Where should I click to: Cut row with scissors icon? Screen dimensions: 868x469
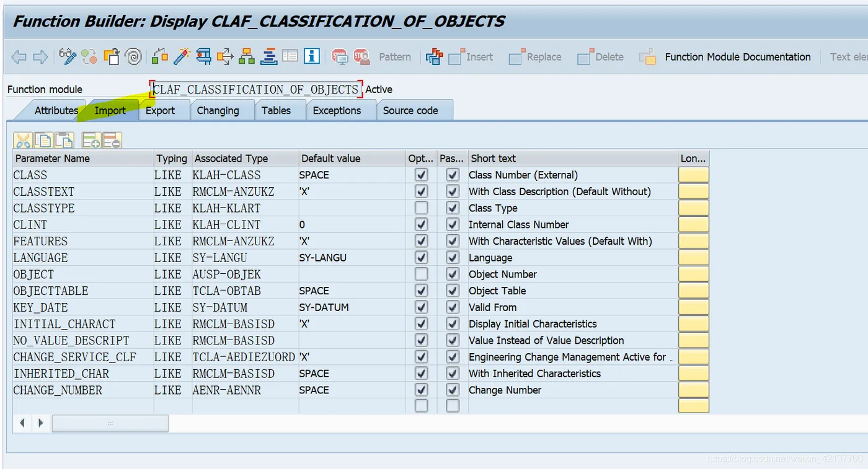[x=23, y=141]
